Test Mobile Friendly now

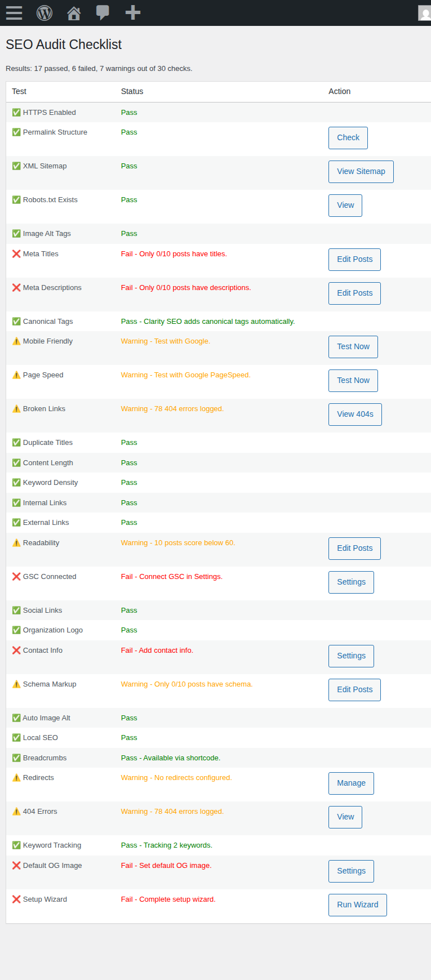tap(353, 346)
